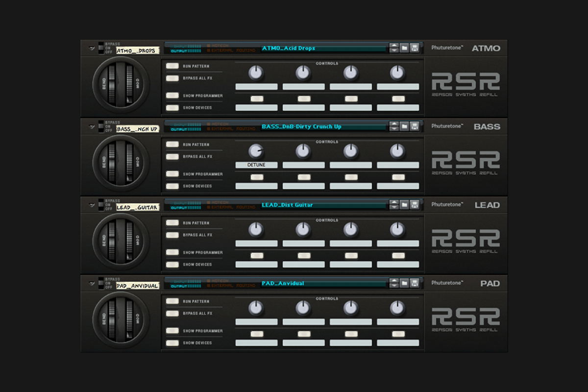Enable Bypass All FX on LEAD device
The width and height of the screenshot is (588, 392).
(172, 235)
